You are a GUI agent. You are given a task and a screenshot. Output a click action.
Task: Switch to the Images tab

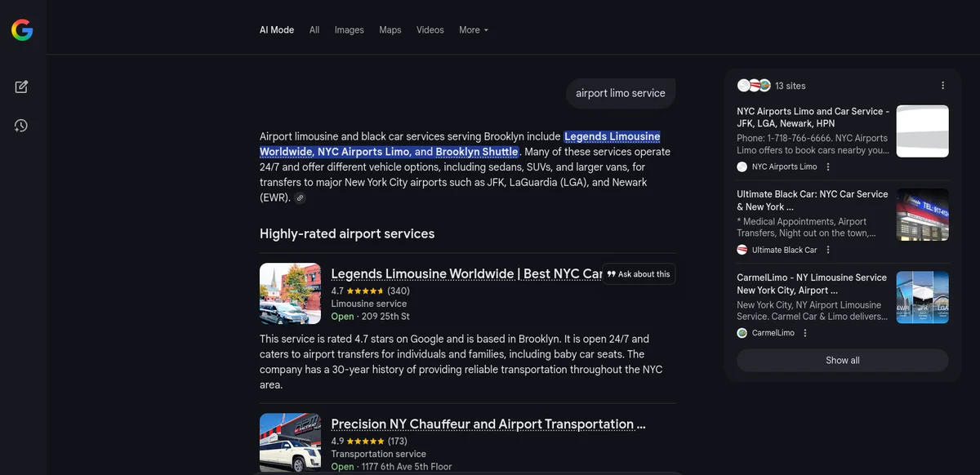pyautogui.click(x=349, y=29)
